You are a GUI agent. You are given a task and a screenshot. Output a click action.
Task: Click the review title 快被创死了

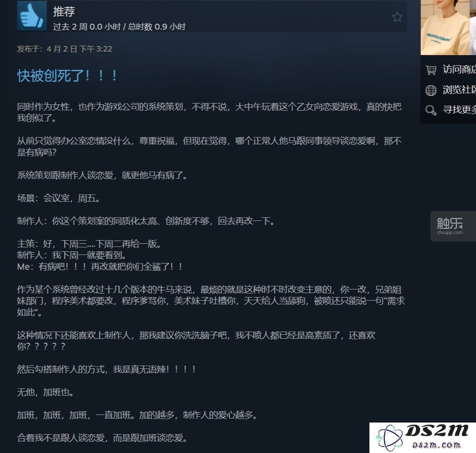(67, 76)
